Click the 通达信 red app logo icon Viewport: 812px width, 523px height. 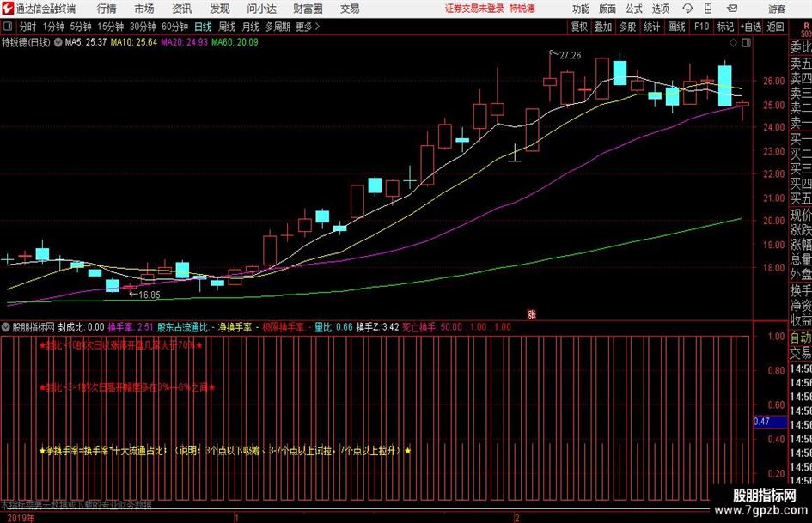coord(8,9)
